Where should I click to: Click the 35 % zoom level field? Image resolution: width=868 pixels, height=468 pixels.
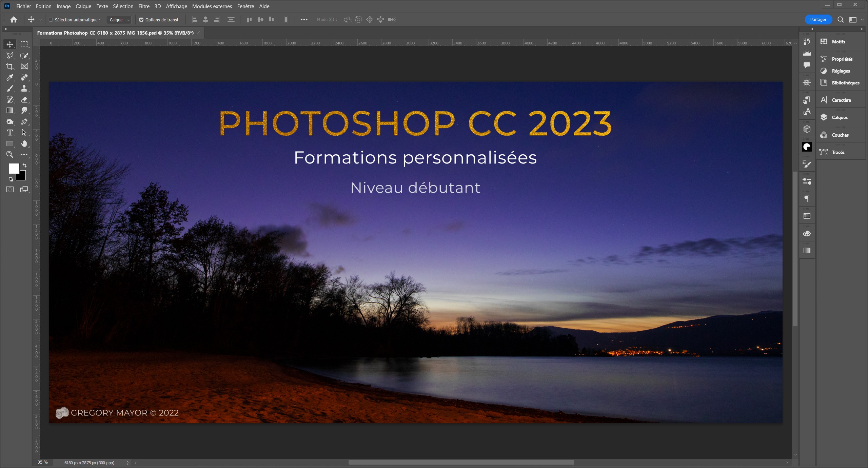(43, 462)
